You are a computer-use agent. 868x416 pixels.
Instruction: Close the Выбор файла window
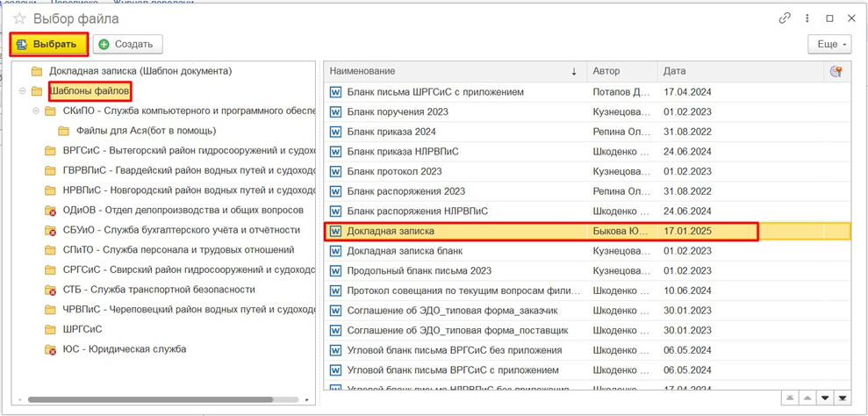coord(852,18)
